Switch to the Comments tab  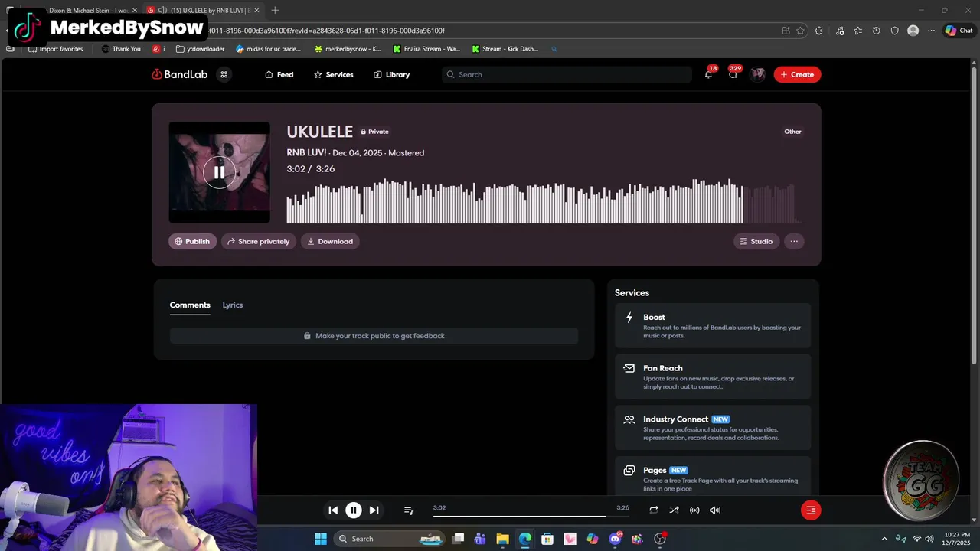190,305
